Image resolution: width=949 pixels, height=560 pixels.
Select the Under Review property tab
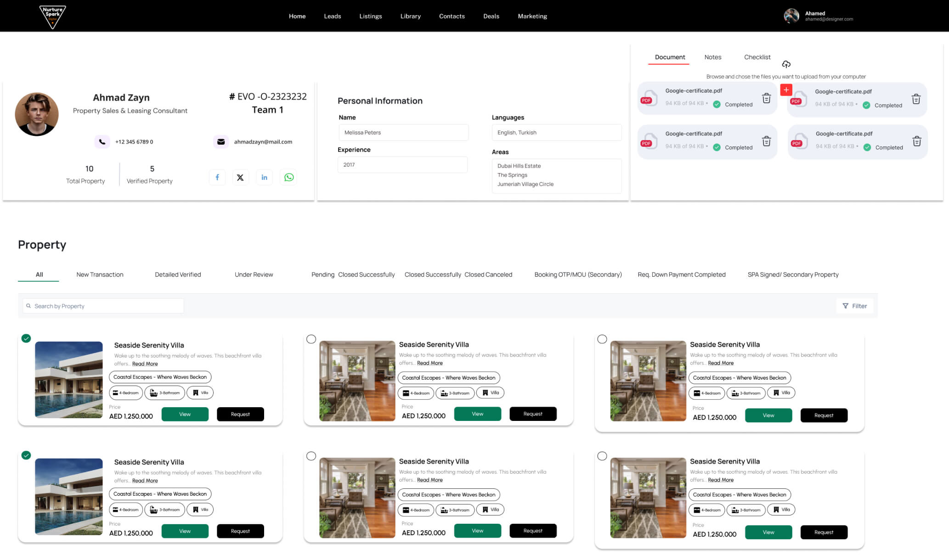tap(254, 274)
